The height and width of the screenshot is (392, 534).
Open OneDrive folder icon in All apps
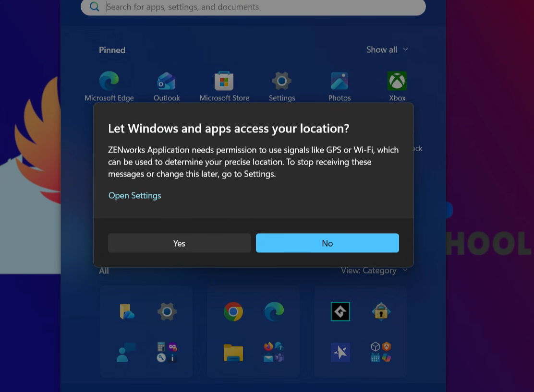127,311
